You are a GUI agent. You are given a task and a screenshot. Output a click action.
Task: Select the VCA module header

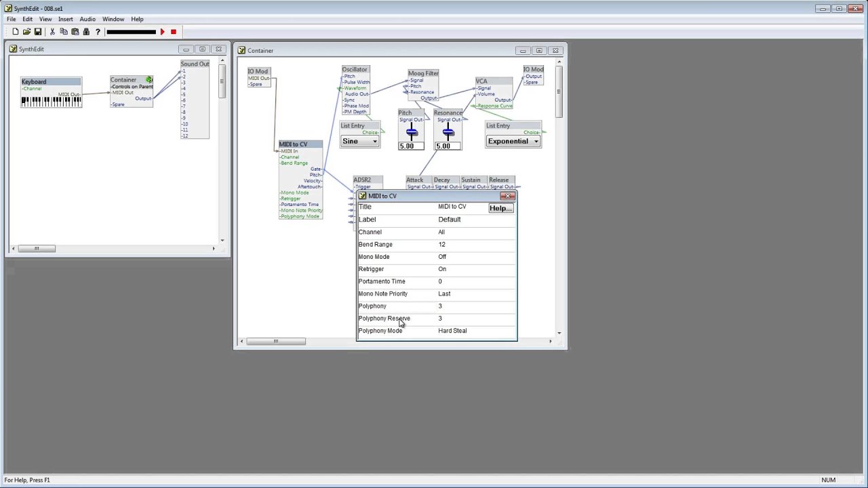pyautogui.click(x=494, y=81)
